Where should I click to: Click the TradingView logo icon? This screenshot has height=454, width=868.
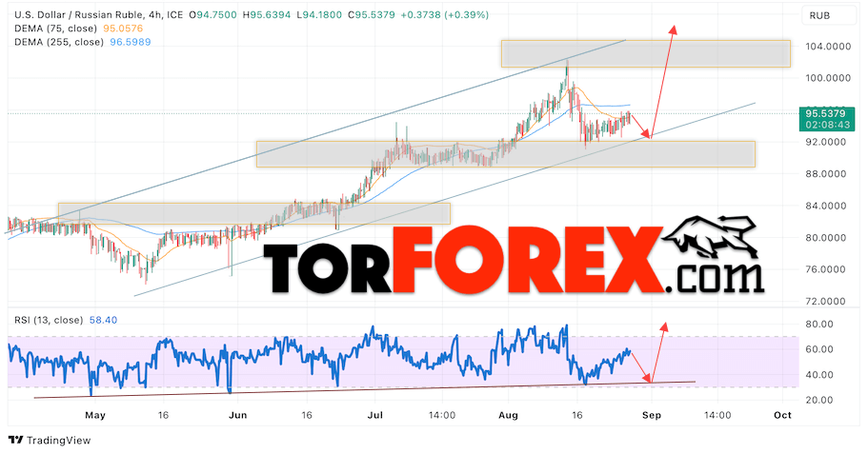(x=15, y=440)
